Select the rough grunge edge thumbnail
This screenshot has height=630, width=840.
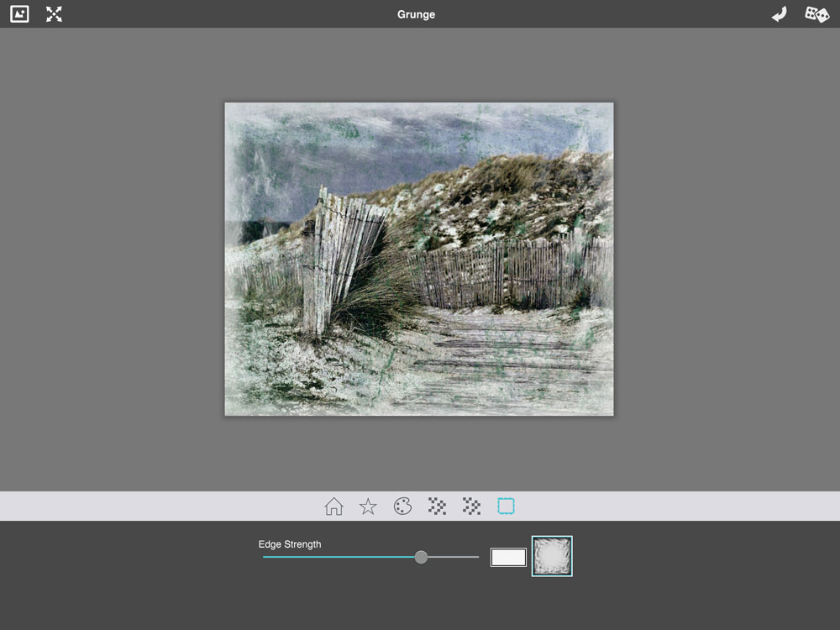[x=552, y=556]
